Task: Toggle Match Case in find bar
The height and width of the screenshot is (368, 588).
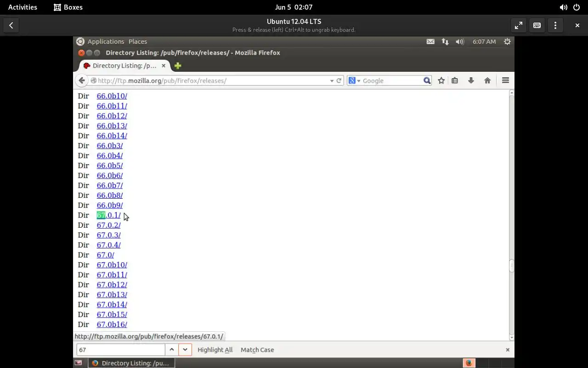Action: pos(257,350)
